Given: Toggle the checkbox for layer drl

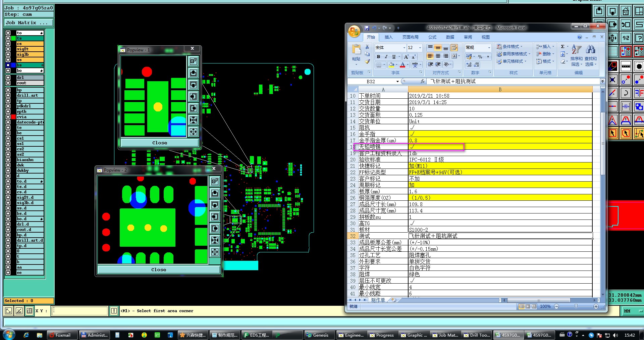Looking at the screenshot, I should [x=8, y=78].
